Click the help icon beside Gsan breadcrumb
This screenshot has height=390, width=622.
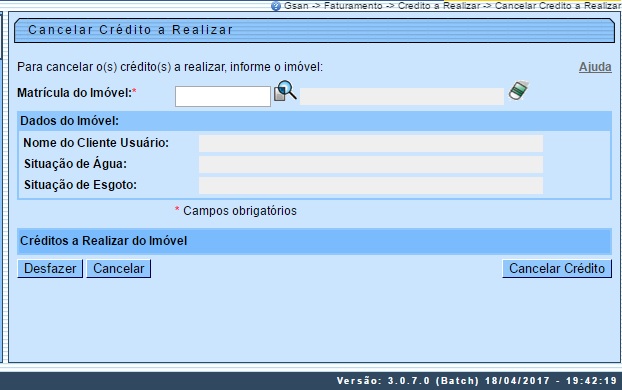click(x=276, y=6)
